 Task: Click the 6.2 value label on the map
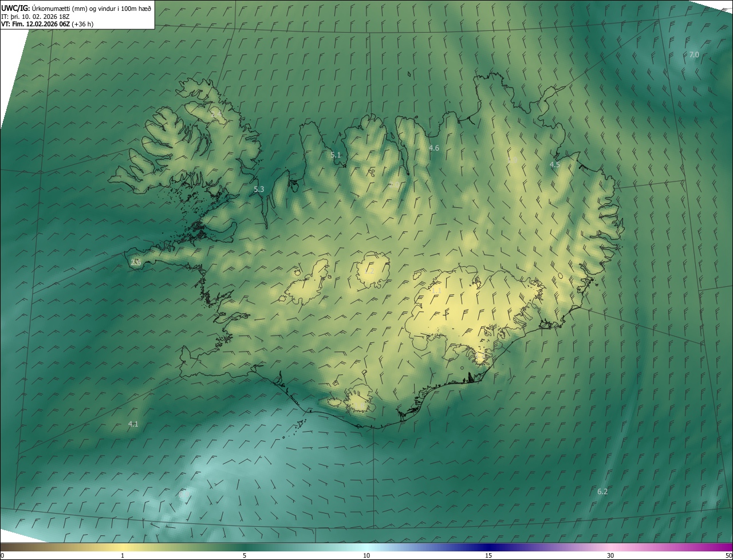pyautogui.click(x=602, y=492)
